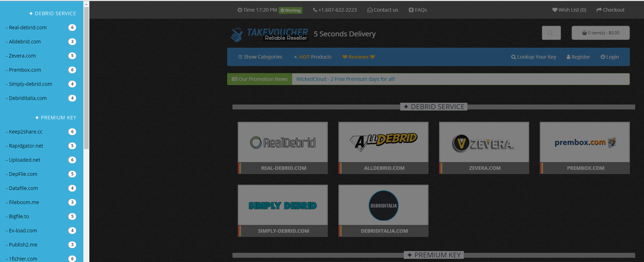Click count badge beside Fileboom.me
644x262 pixels.
click(72, 202)
